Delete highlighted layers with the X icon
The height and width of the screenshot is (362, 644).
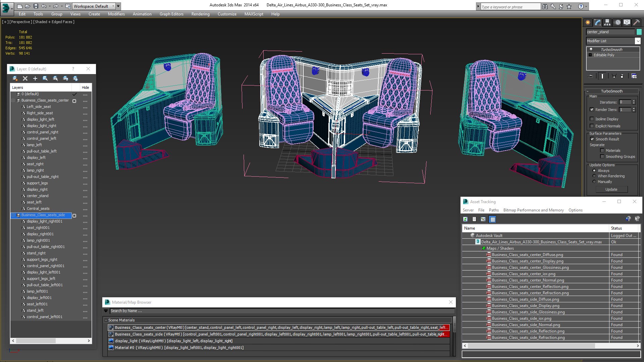(25, 78)
